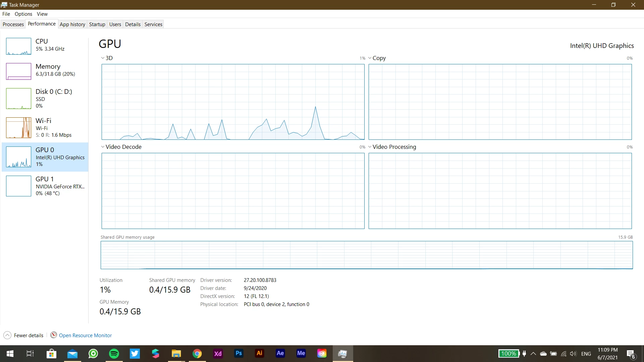Image resolution: width=644 pixels, height=362 pixels.
Task: Open the View menu
Action: point(42,14)
